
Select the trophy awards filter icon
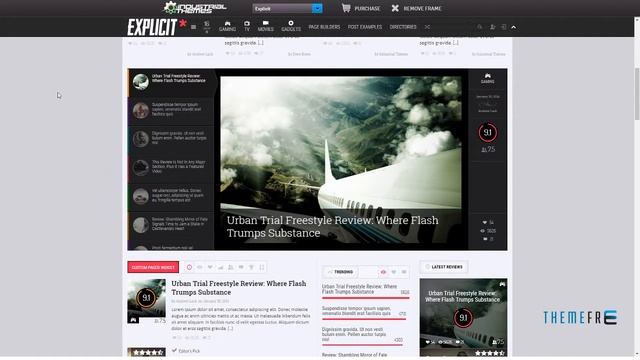pyautogui.click(x=251, y=267)
